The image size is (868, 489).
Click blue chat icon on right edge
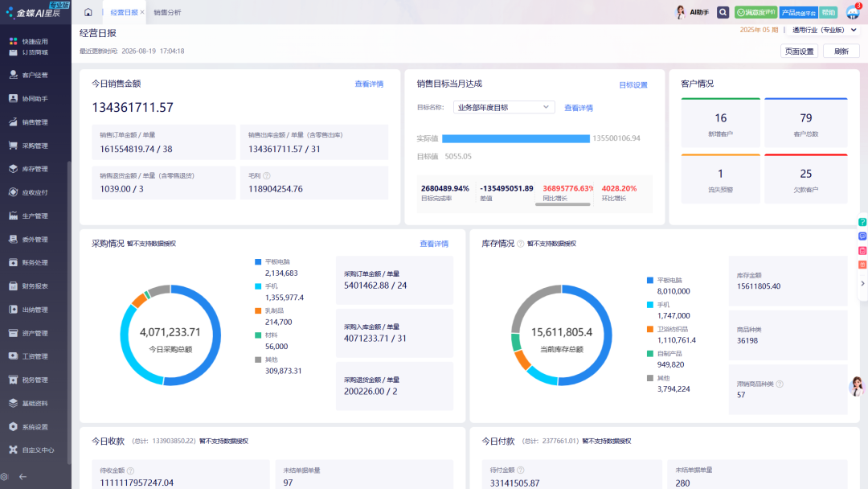pyautogui.click(x=862, y=236)
